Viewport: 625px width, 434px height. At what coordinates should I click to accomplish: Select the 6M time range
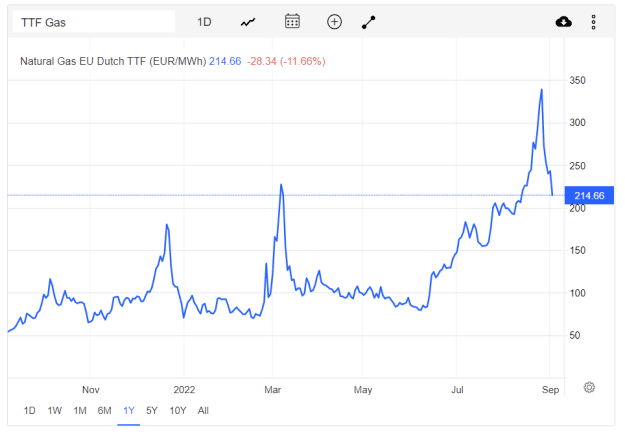coord(104,410)
